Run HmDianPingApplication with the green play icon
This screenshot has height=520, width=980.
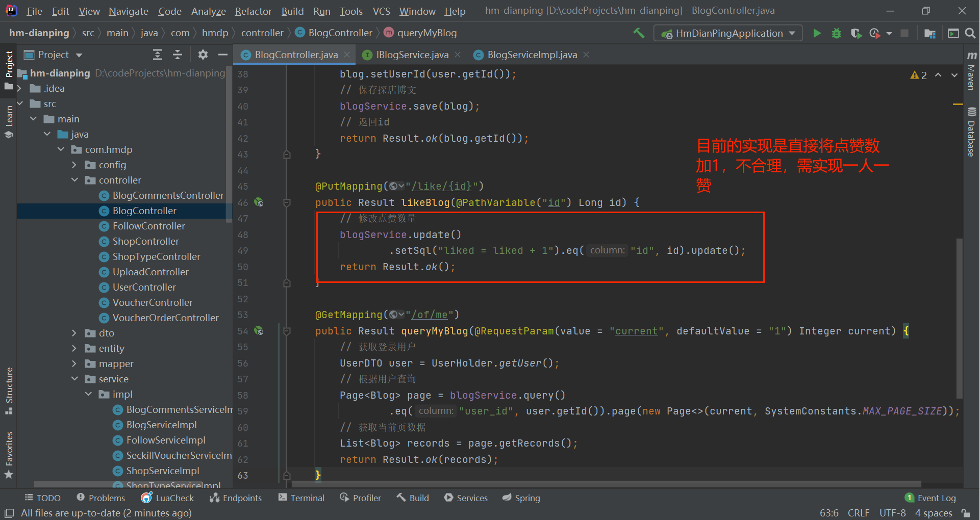pos(817,33)
